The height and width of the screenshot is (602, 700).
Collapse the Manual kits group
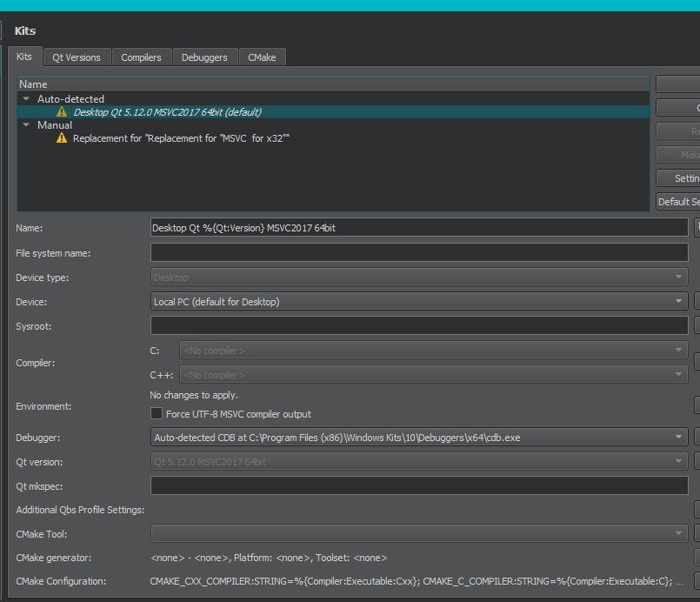26,125
